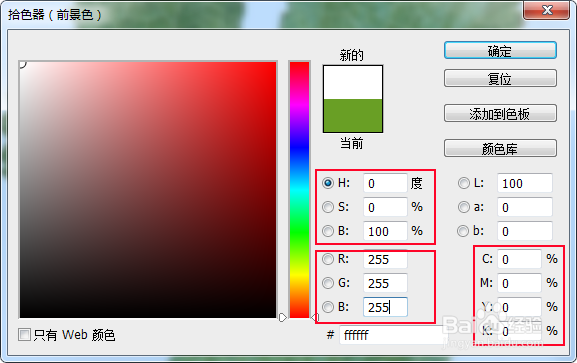Select the H hue radio button
This screenshot has width=577, height=363.
[328, 183]
